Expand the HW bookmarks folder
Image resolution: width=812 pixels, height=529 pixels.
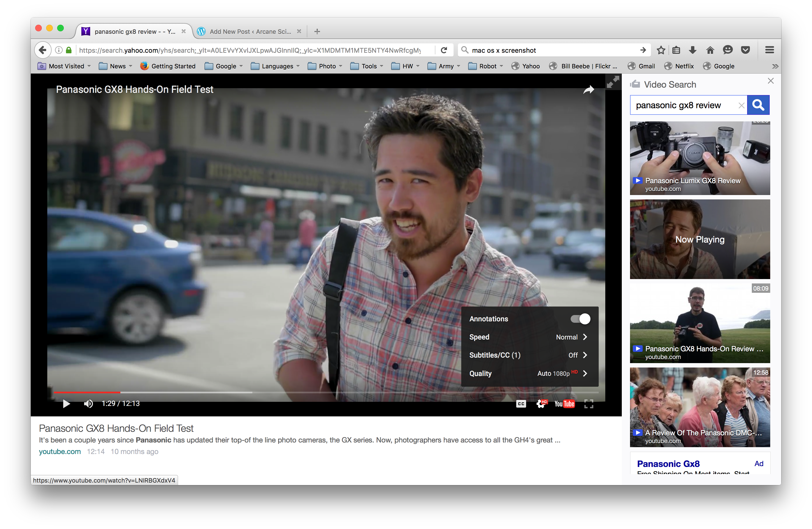click(405, 66)
